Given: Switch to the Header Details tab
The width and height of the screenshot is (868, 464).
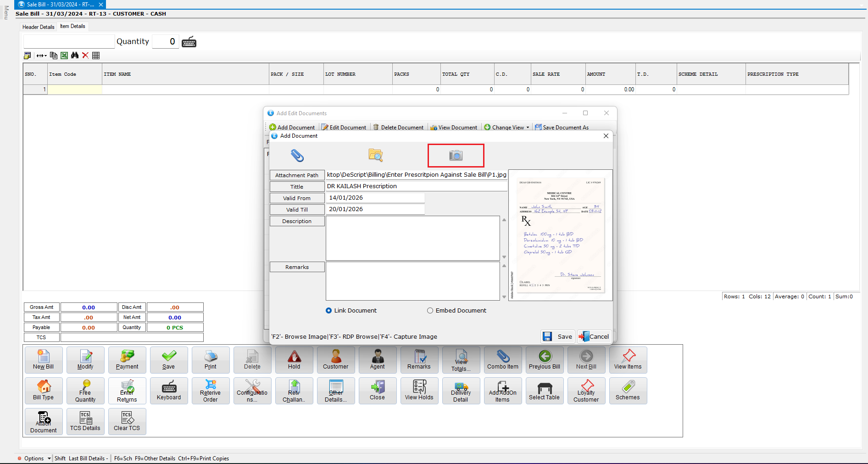Looking at the screenshot, I should pyautogui.click(x=39, y=27).
